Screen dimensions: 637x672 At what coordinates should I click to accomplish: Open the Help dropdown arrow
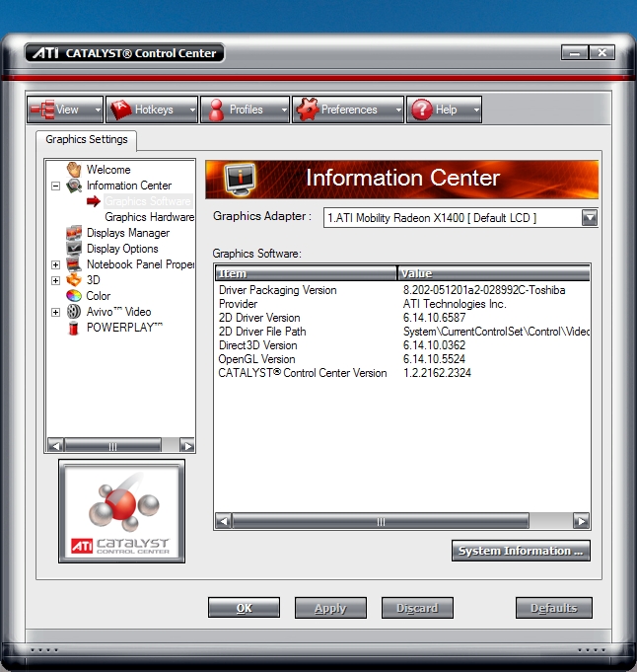click(x=476, y=111)
